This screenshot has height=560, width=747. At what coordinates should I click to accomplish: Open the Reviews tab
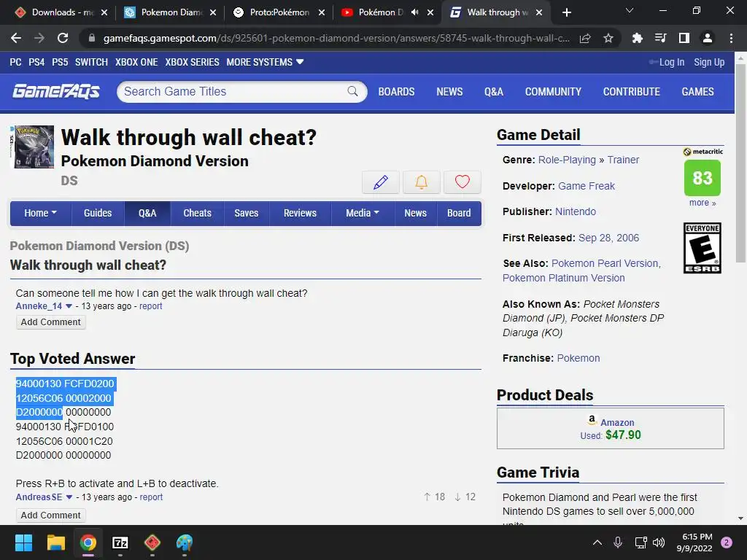(x=300, y=213)
